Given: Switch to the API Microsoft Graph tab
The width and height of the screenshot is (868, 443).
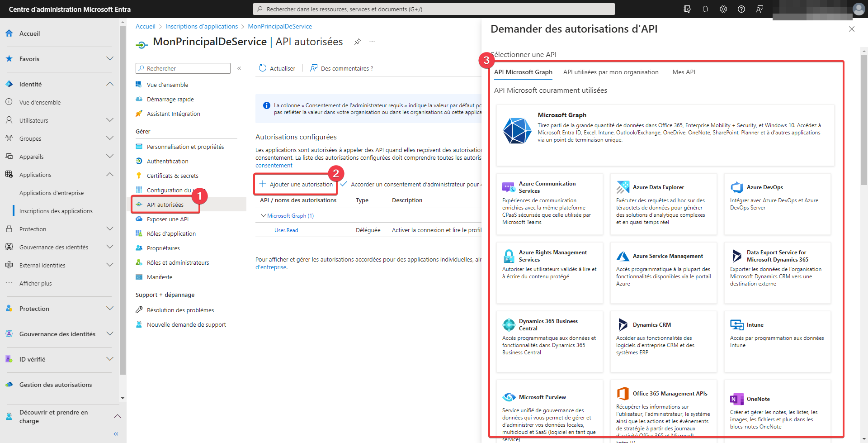Looking at the screenshot, I should point(523,72).
